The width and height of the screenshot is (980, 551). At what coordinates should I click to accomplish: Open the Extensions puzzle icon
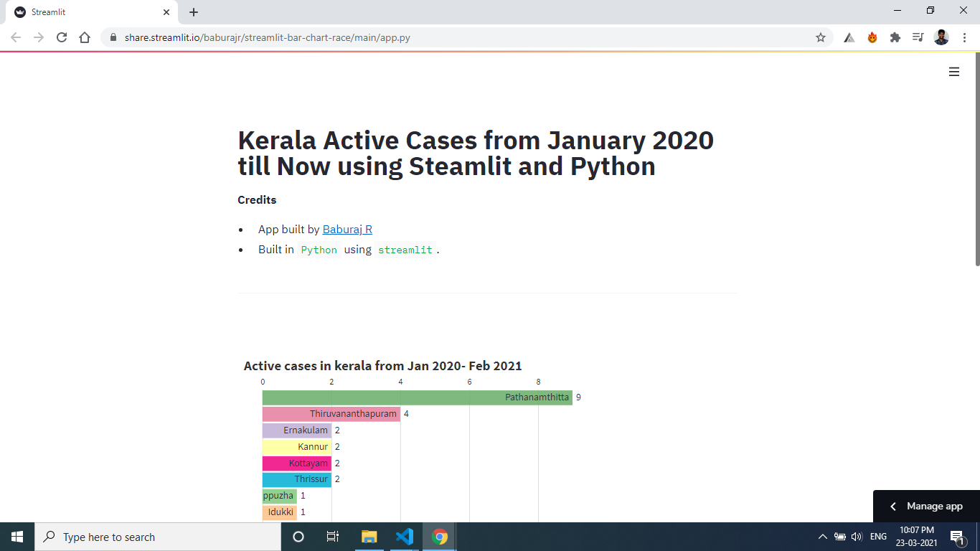895,37
